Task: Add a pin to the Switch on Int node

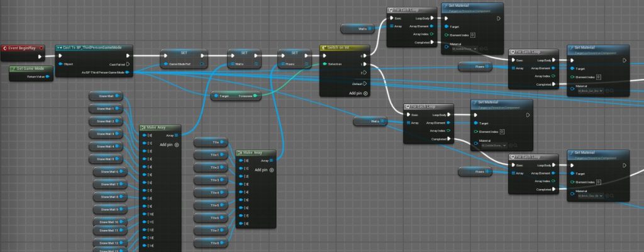Action: coord(365,93)
